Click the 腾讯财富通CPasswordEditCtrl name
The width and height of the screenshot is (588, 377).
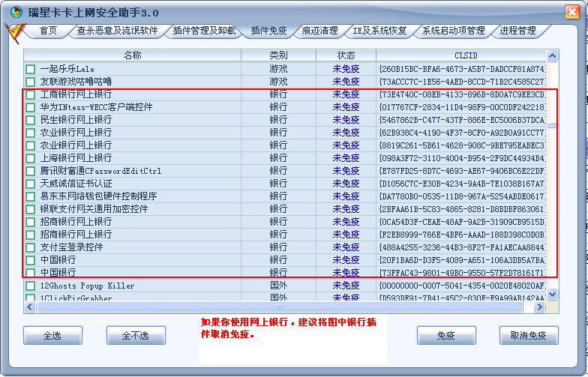(x=100, y=171)
